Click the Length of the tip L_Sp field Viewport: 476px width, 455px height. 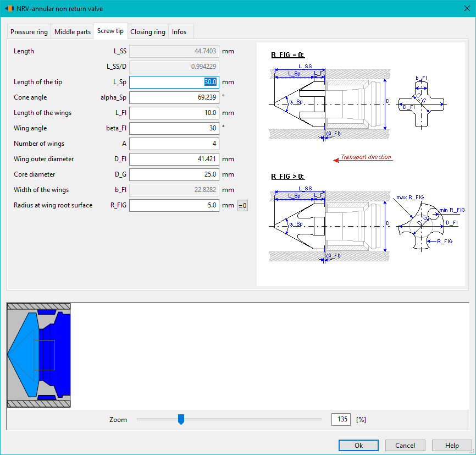pyautogui.click(x=174, y=82)
